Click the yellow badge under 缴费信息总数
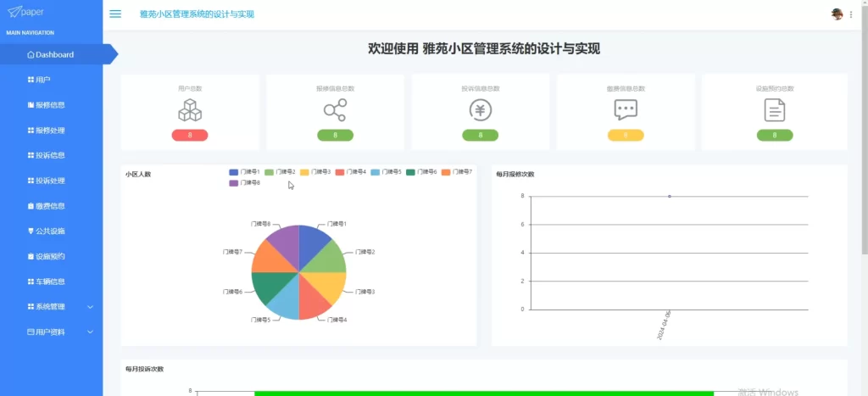The height and width of the screenshot is (396, 868). (626, 135)
